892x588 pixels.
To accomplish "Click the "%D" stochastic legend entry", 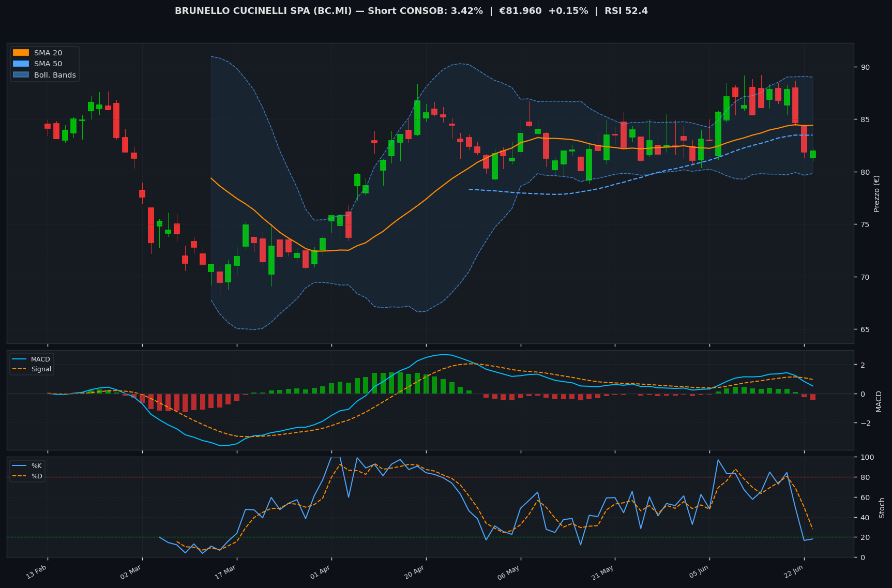I will point(37,476).
